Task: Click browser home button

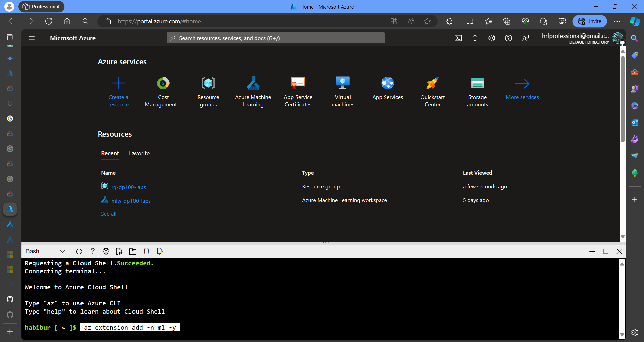Action: point(67,21)
